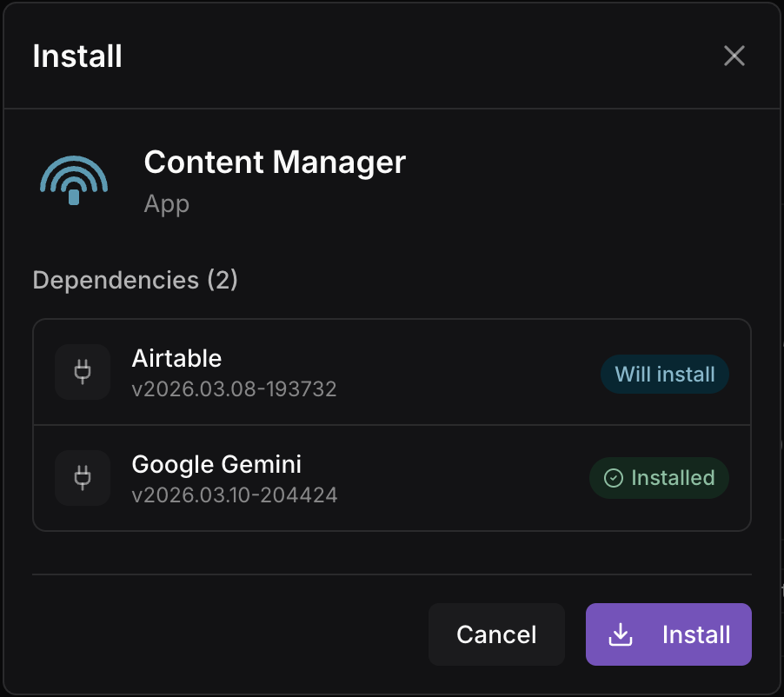This screenshot has width=784, height=697.
Task: Confirm installation with the Install button
Action: [668, 634]
